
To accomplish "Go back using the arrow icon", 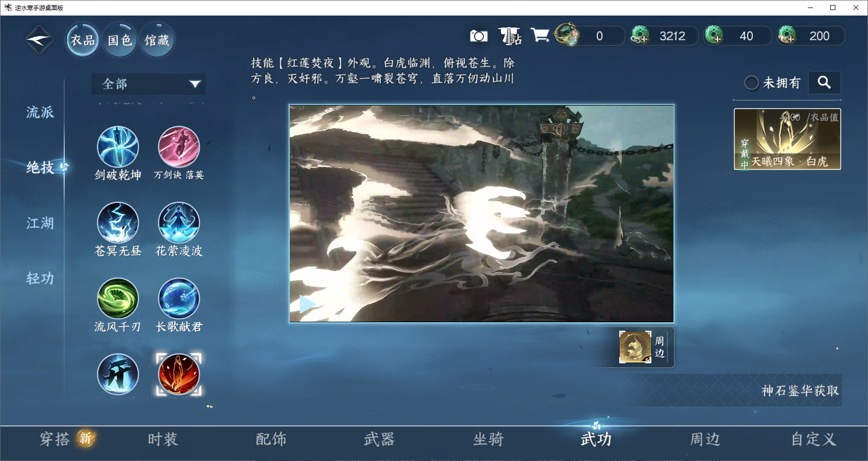I will [x=39, y=40].
